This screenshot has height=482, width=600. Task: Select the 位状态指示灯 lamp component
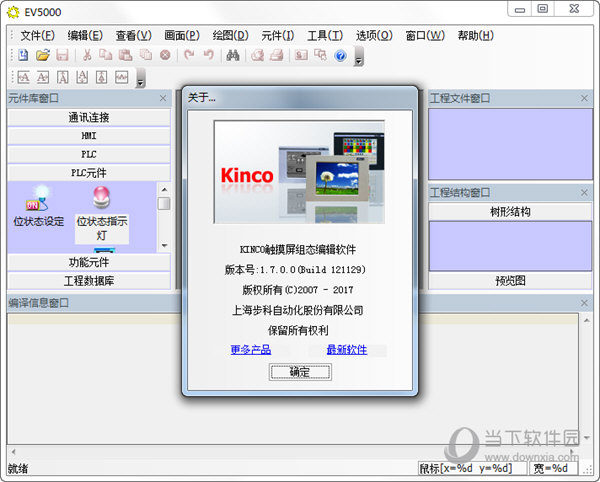point(102,213)
